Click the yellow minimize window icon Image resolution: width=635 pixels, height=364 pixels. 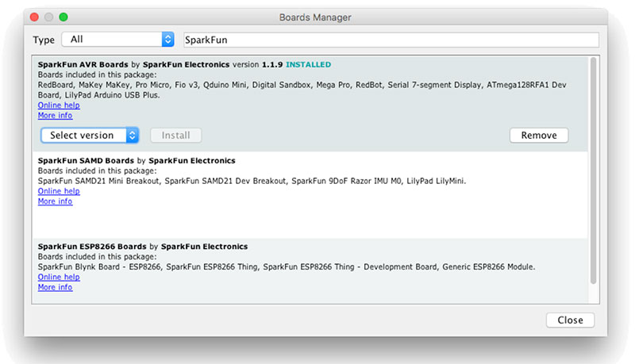[48, 17]
